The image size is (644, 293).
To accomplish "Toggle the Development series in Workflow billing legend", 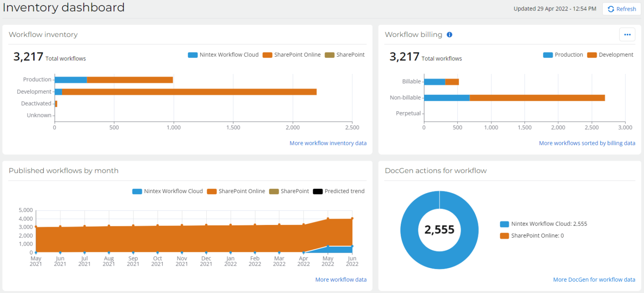I will point(592,55).
